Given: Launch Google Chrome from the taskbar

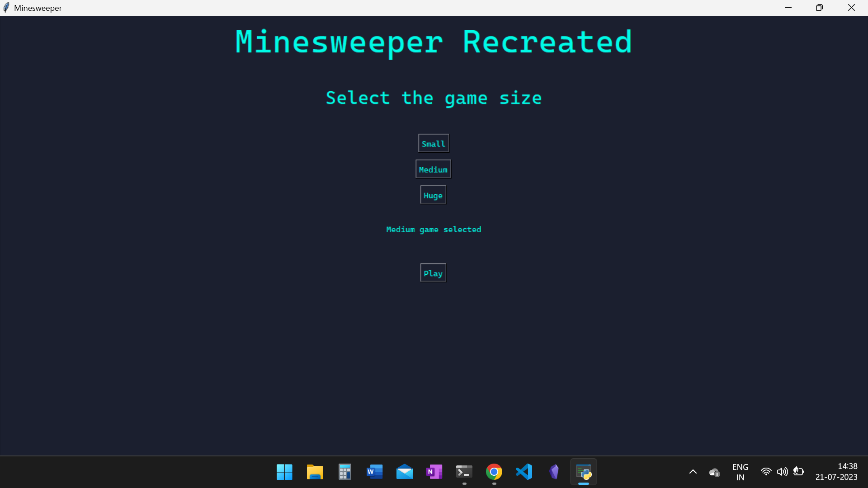Looking at the screenshot, I should tap(494, 471).
